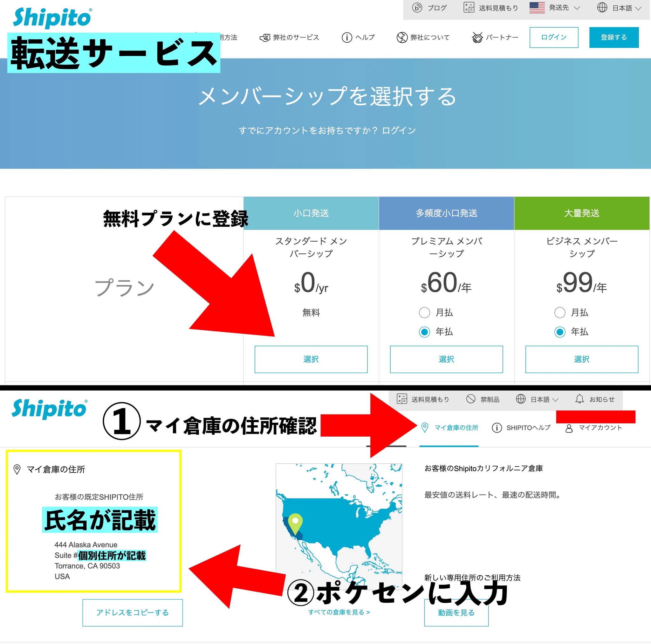Click the ログイン link in the banner
The image size is (651, 644).
pos(399,130)
